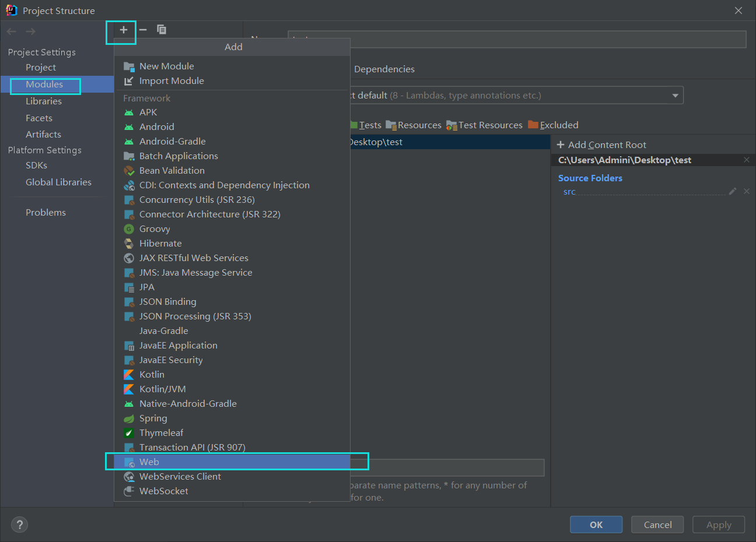This screenshot has height=542, width=756.
Task: Open Artifacts in sidebar
Action: point(43,135)
